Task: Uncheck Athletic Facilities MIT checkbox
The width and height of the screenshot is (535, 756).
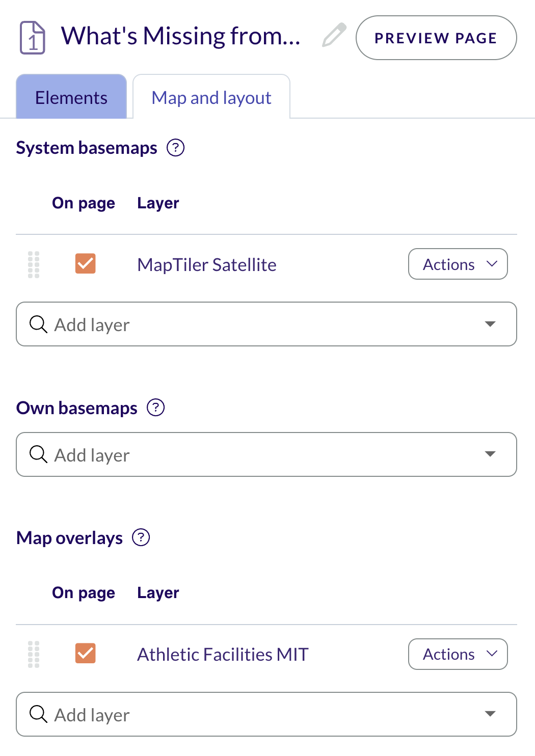Action: (x=86, y=654)
